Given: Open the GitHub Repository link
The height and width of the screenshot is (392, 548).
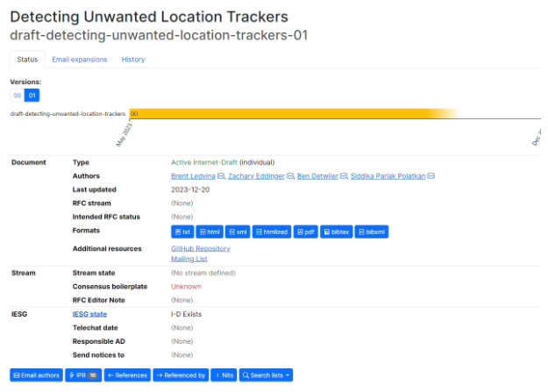Looking at the screenshot, I should [x=200, y=248].
